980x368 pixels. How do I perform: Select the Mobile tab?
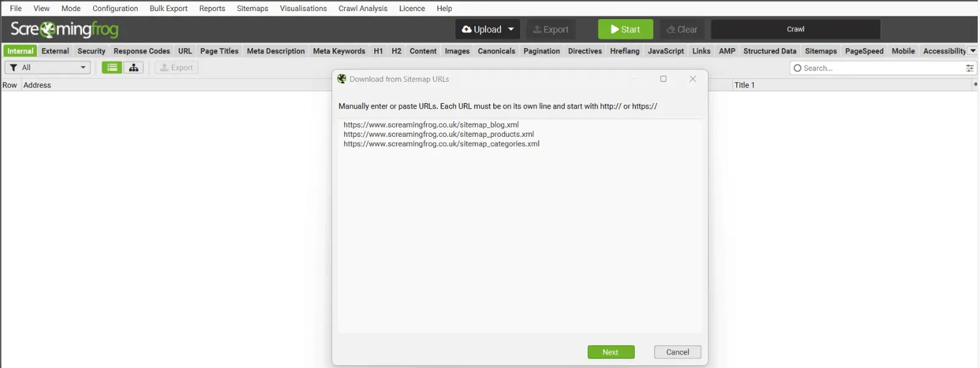click(x=903, y=51)
